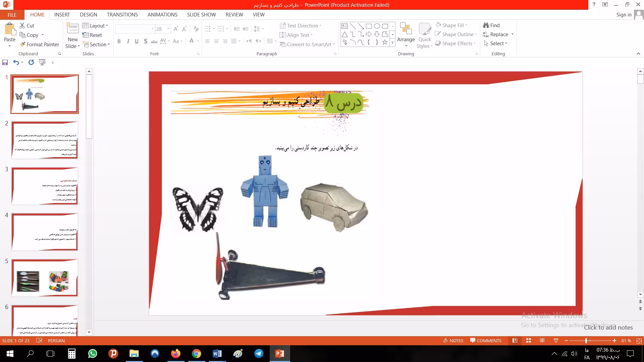Open the Section dropdown menu
Image resolution: width=644 pixels, height=362 pixels.
click(96, 44)
